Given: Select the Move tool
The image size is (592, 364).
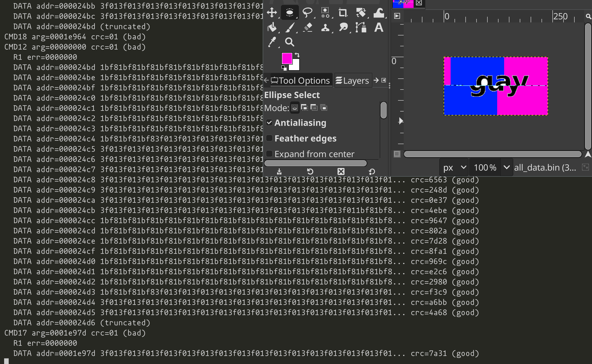Looking at the screenshot, I should pyautogui.click(x=272, y=13).
